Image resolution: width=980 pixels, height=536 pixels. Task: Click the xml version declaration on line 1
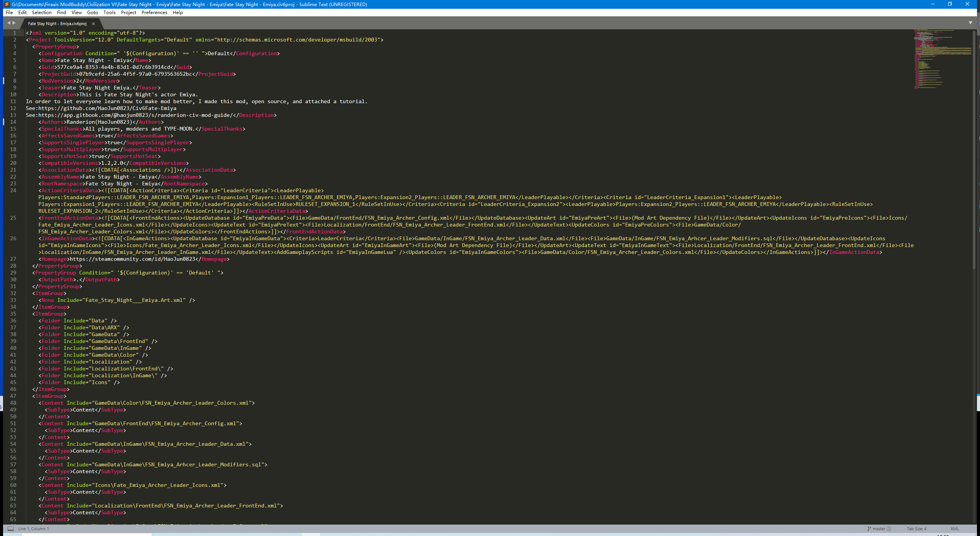(x=85, y=33)
